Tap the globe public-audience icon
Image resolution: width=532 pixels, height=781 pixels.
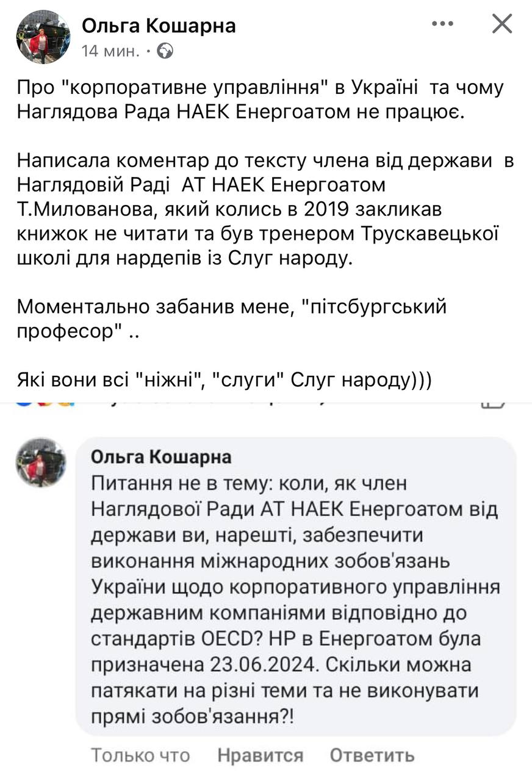pyautogui.click(x=165, y=51)
